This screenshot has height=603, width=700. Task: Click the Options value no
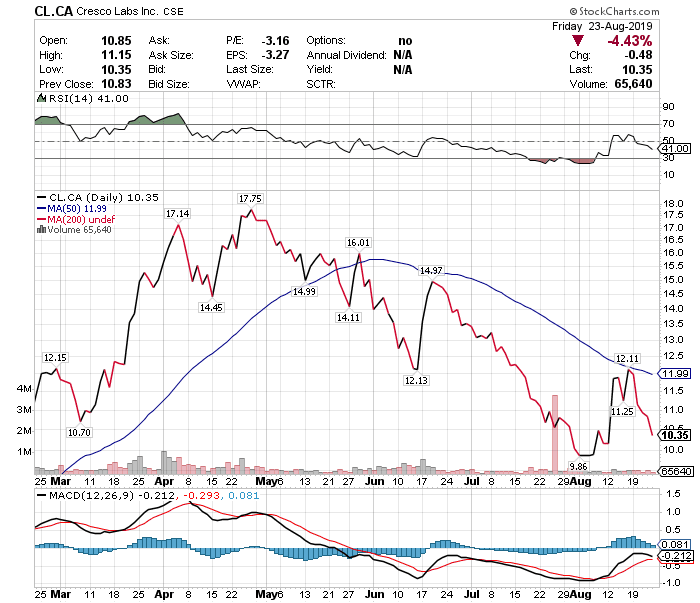pyautogui.click(x=405, y=41)
